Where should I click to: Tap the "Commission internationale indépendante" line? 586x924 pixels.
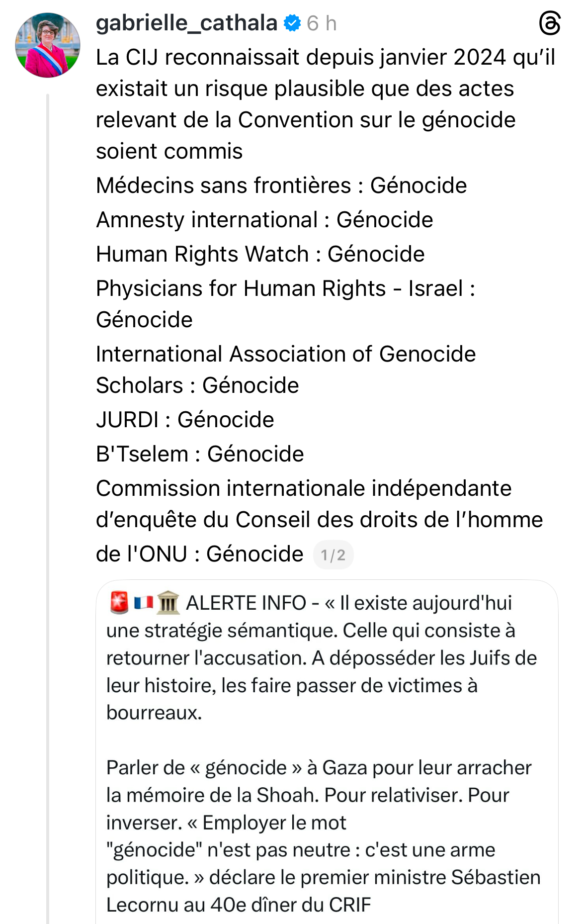tap(303, 488)
